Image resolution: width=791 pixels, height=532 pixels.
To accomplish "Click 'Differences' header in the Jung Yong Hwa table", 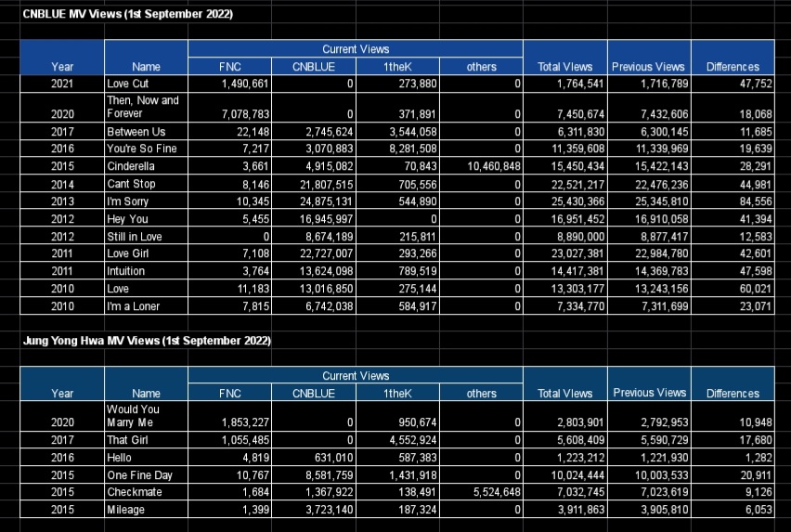I will (x=733, y=384).
